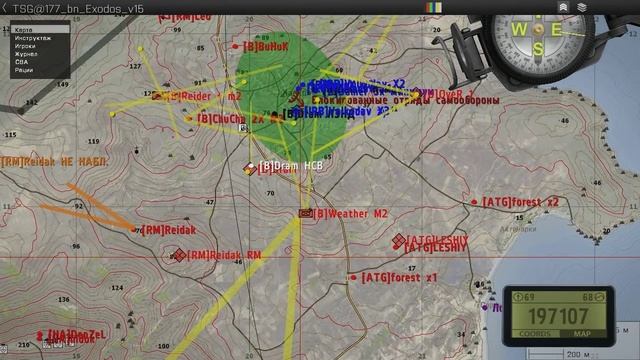Select the Карта menu entry
640x360 pixels.
click(40, 30)
